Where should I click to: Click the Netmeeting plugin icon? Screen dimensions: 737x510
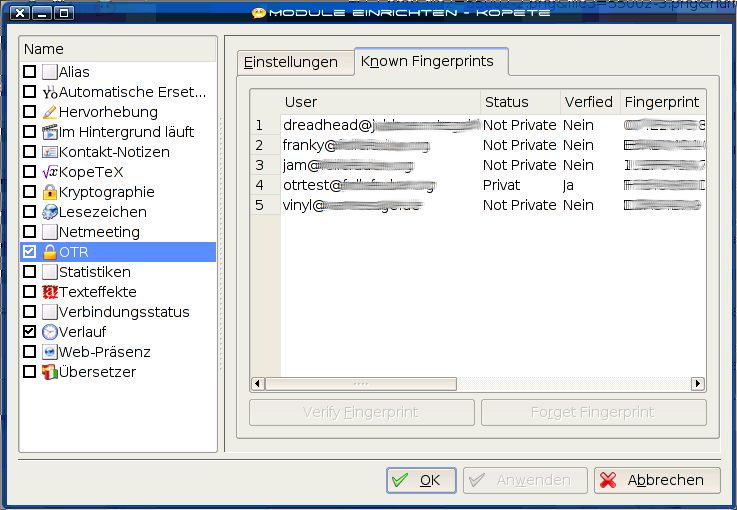[49, 232]
